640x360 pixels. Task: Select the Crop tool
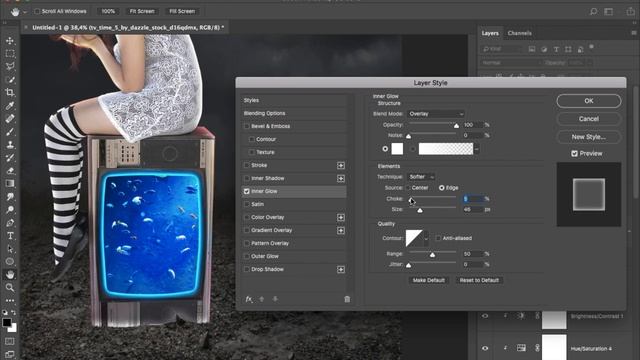click(x=10, y=93)
